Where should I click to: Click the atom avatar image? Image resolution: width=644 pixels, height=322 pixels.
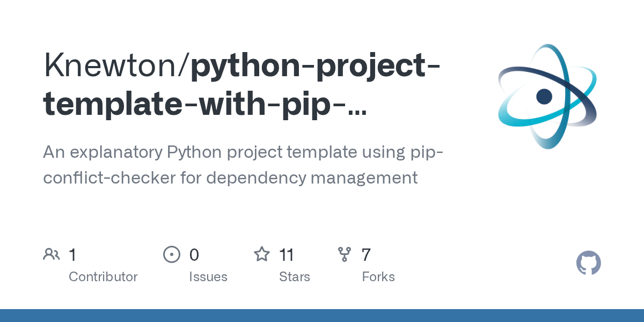coord(547,97)
